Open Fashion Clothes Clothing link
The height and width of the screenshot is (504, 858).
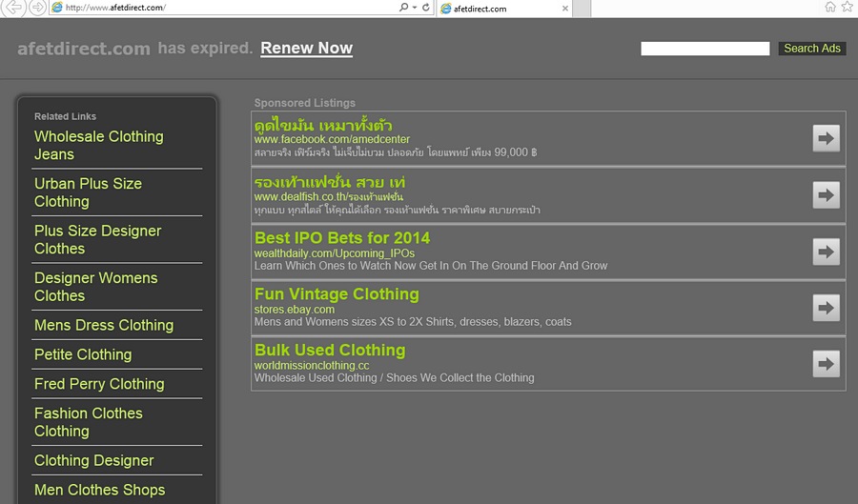tap(88, 422)
